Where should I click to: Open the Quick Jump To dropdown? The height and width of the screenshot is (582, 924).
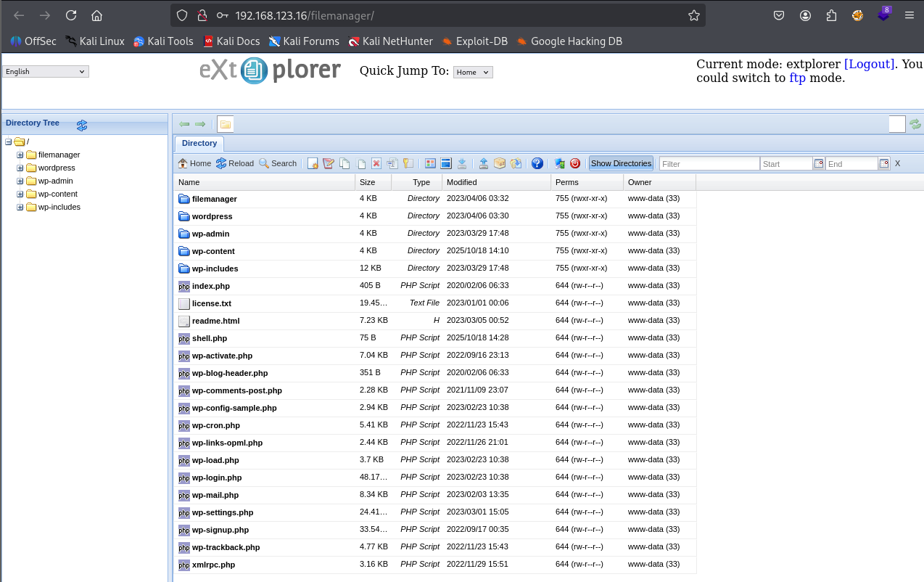(472, 72)
